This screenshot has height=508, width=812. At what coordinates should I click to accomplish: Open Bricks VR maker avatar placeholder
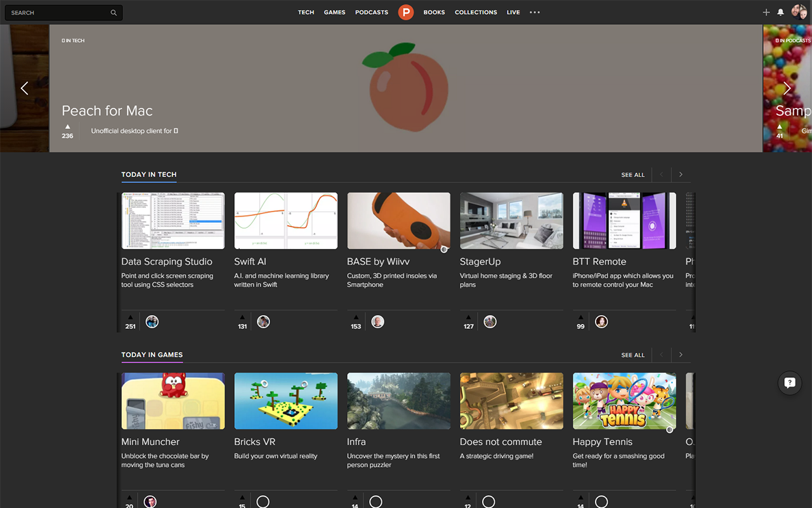tap(263, 502)
